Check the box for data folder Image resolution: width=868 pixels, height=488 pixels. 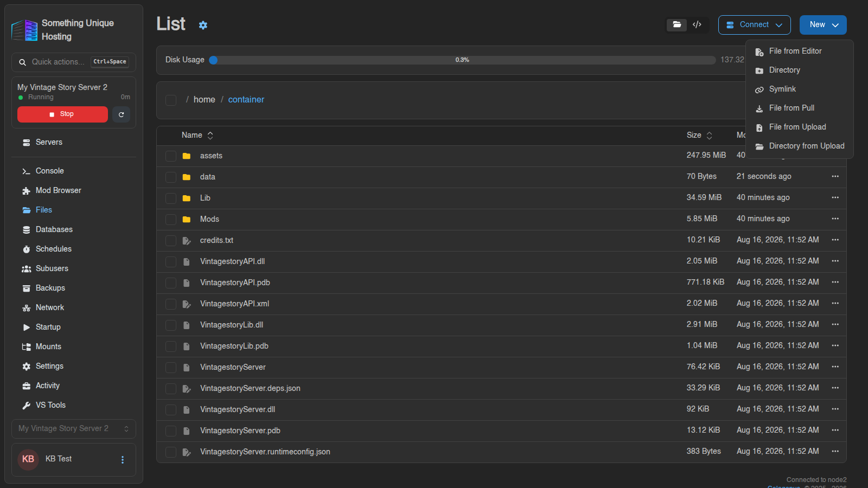point(171,177)
